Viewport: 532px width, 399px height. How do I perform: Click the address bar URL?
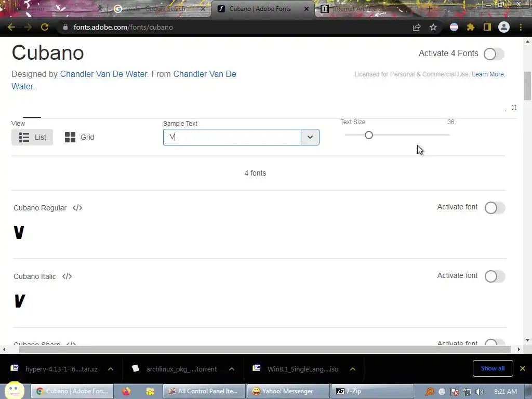123,27
